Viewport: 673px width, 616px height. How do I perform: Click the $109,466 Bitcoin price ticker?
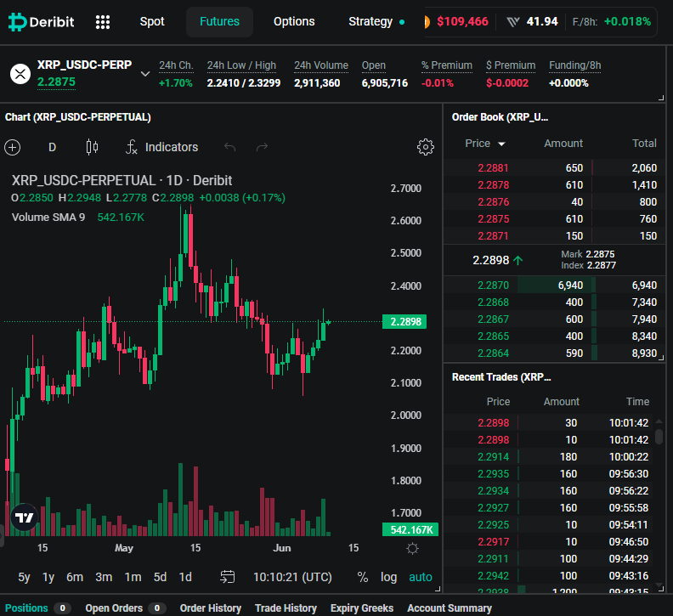[x=462, y=21]
